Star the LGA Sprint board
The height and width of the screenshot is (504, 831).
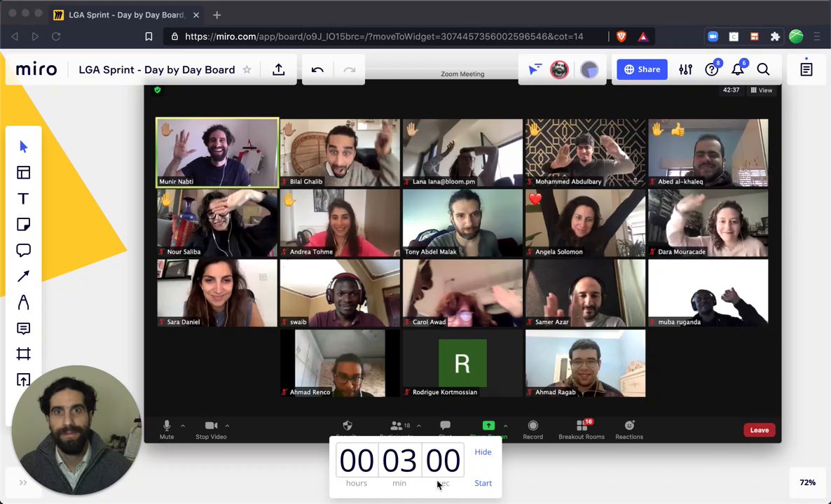click(247, 69)
